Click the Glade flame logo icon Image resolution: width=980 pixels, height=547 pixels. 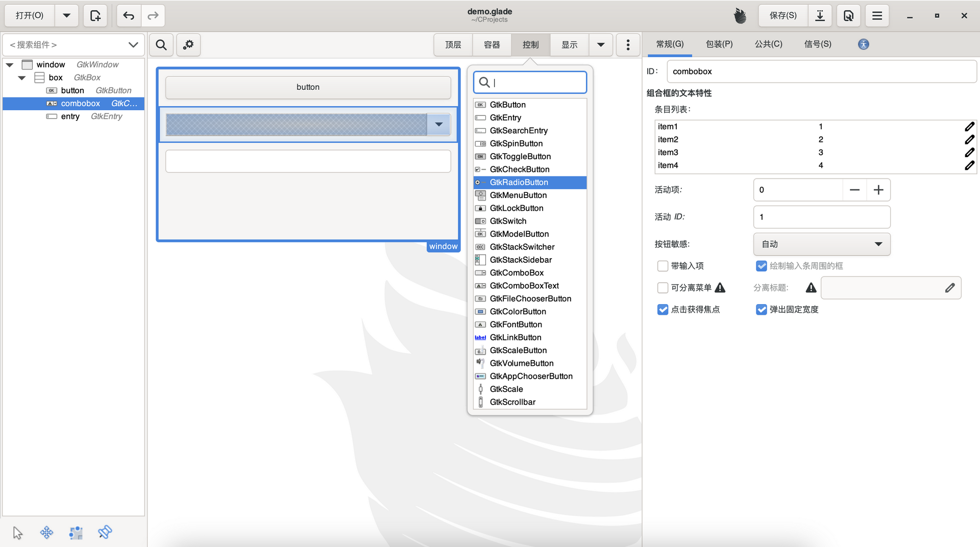[x=740, y=16]
